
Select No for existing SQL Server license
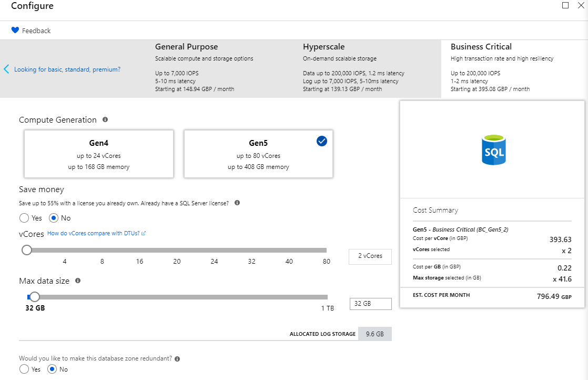pos(54,218)
